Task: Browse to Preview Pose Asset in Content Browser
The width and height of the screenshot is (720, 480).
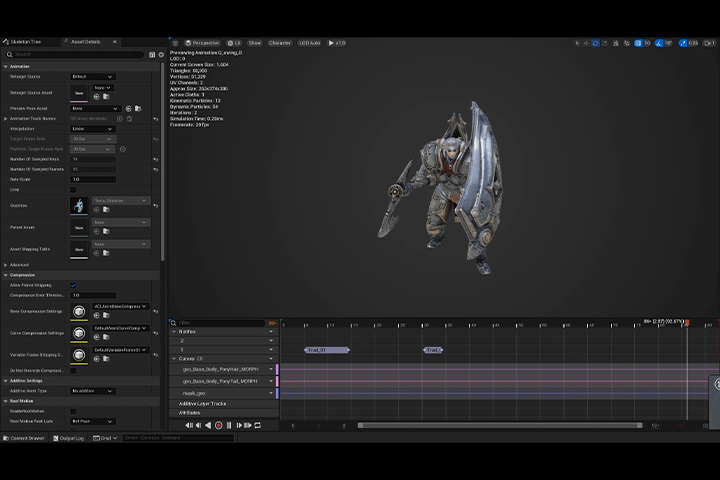Action: 138,108
